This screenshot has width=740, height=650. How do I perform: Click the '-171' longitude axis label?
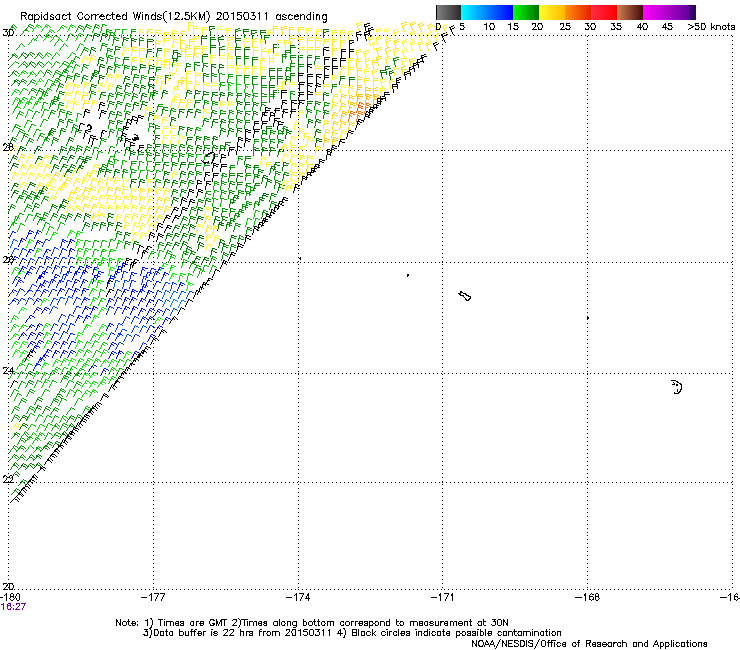click(x=443, y=597)
